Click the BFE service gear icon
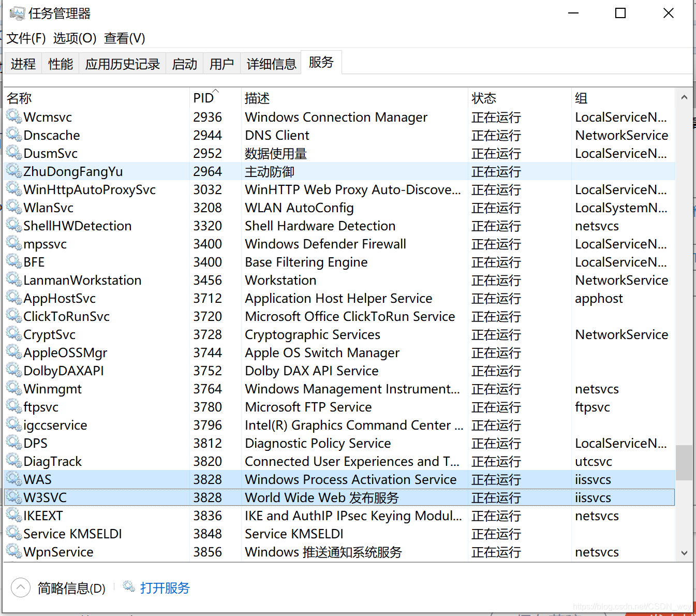This screenshot has height=616, width=696. pos(13,261)
